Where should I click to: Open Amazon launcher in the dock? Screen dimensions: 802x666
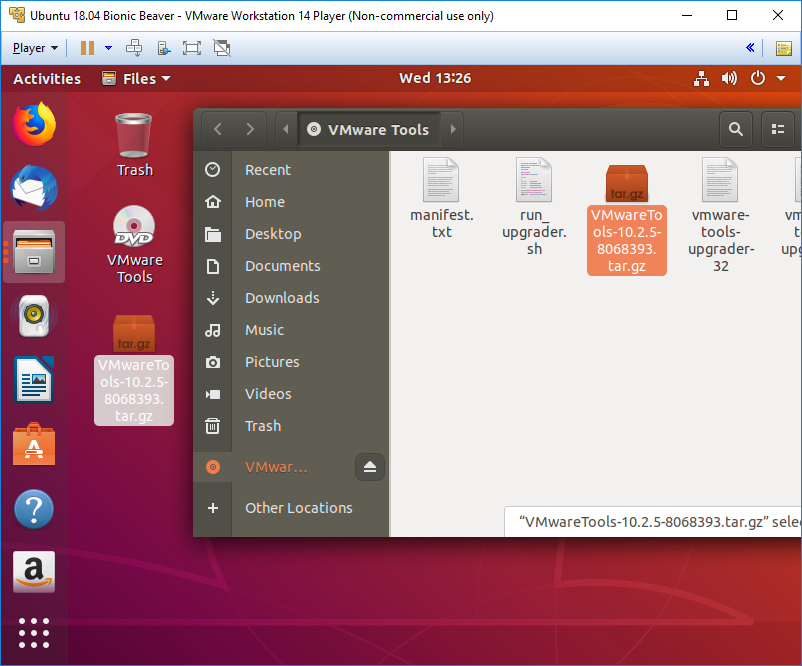point(34,572)
